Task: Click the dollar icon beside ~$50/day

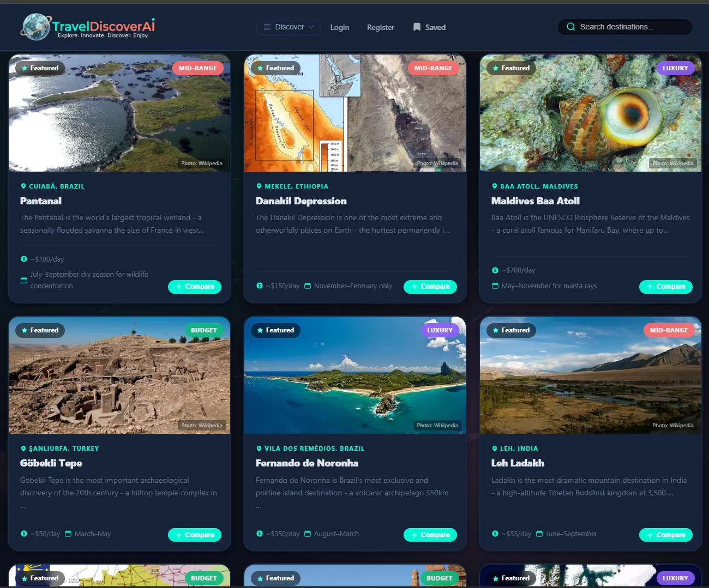Action: (24, 534)
